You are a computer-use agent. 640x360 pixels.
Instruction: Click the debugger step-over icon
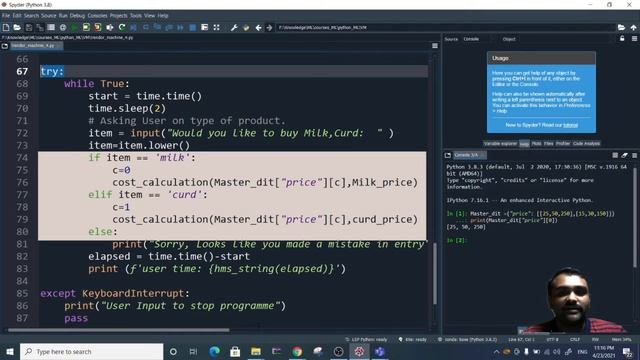(145, 27)
